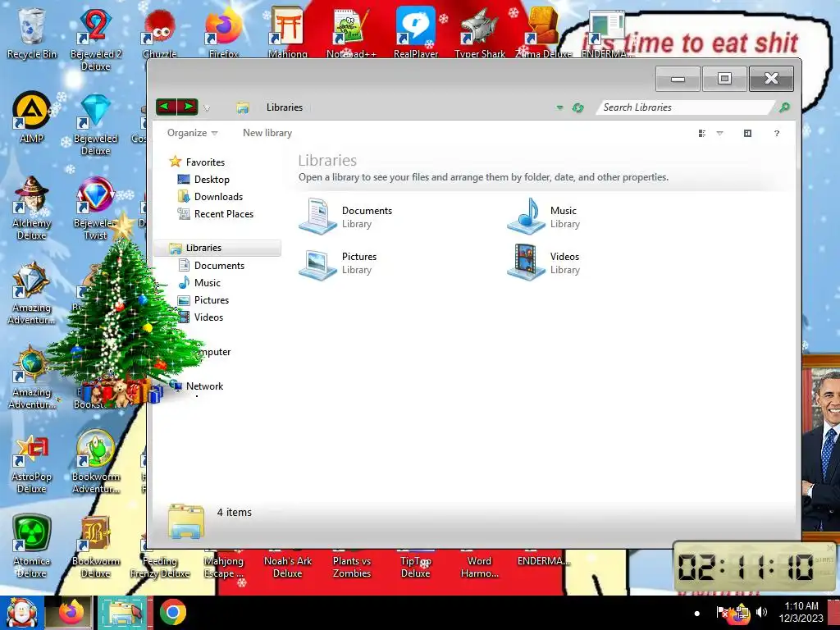
Task: Select Noah's Ark Deluxe desktop label
Action: click(288, 567)
